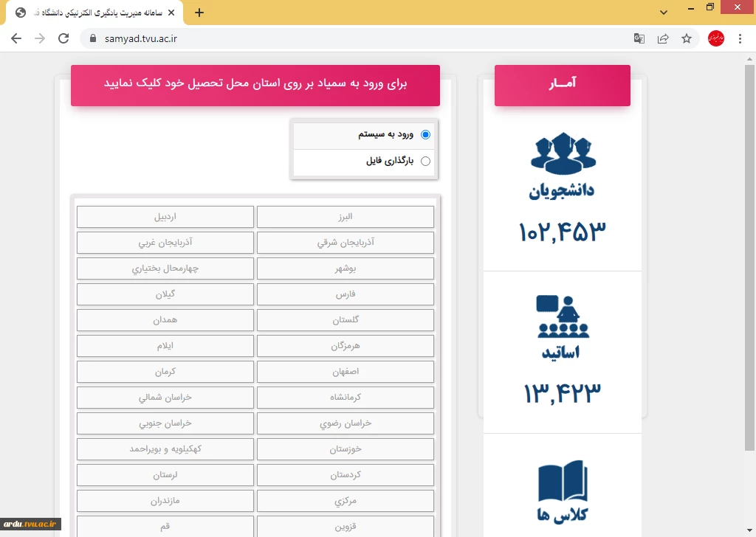Choose كرمان province
Viewport: 756px width, 537px height.
click(x=165, y=371)
